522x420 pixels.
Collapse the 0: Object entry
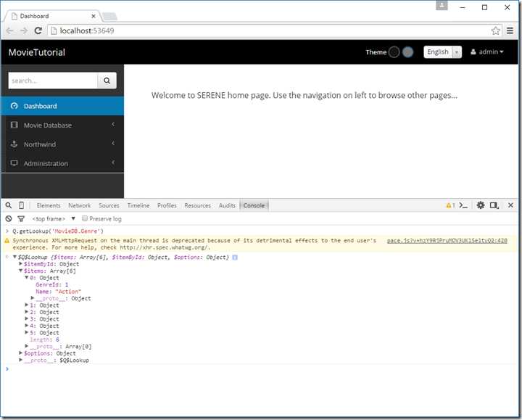pos(27,277)
